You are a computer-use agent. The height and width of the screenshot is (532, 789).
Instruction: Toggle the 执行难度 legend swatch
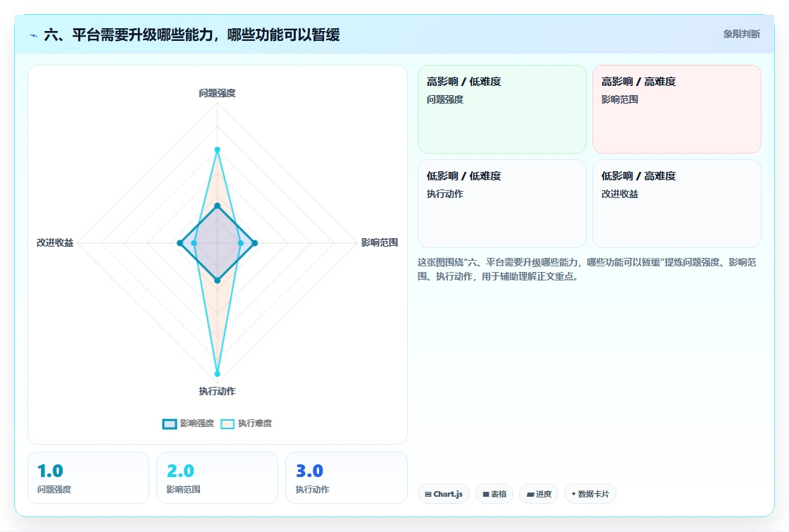(x=228, y=423)
